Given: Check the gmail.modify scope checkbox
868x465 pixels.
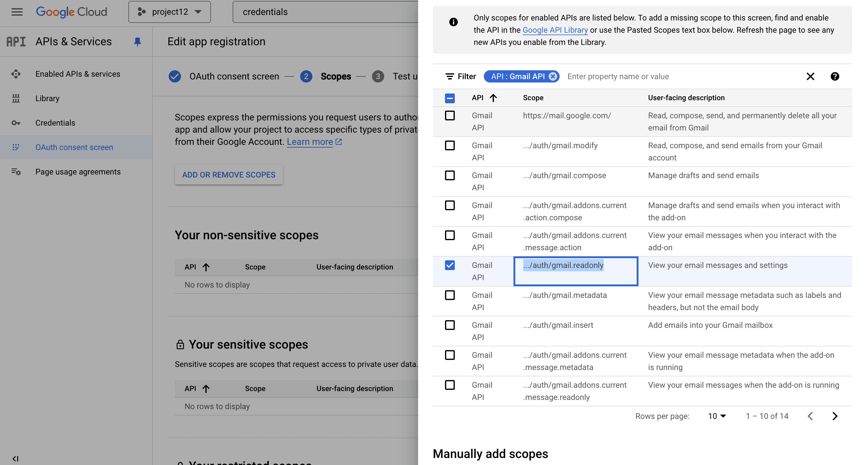Looking at the screenshot, I should tap(450, 145).
